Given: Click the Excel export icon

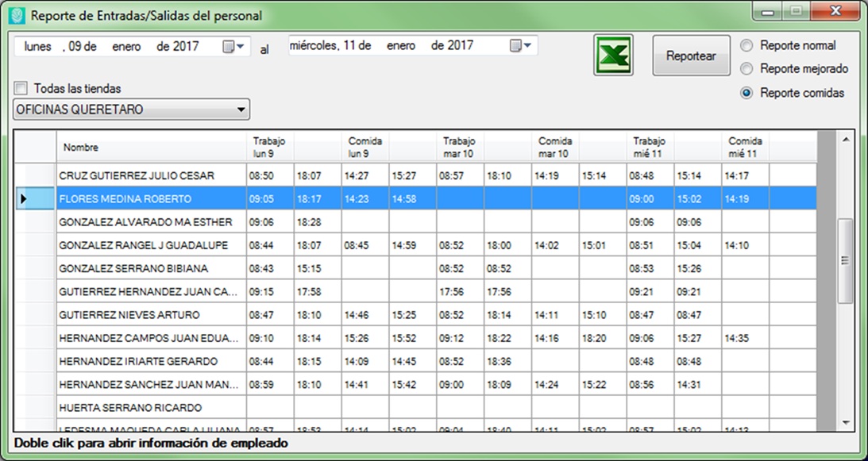Looking at the screenshot, I should [613, 56].
